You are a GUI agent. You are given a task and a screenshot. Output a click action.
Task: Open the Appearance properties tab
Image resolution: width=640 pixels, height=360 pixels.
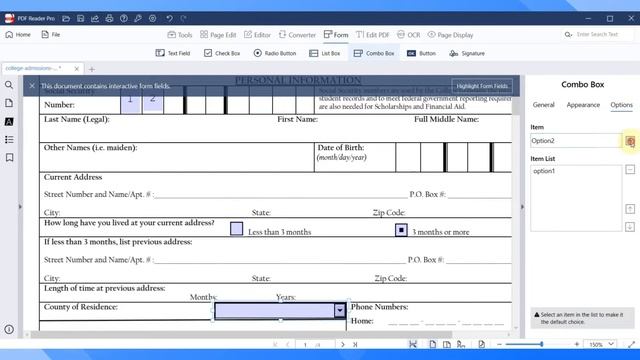[x=583, y=105]
